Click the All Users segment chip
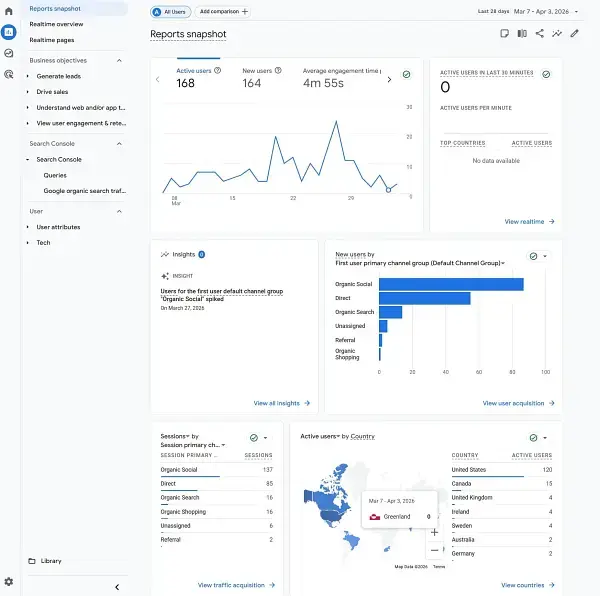 [x=170, y=11]
